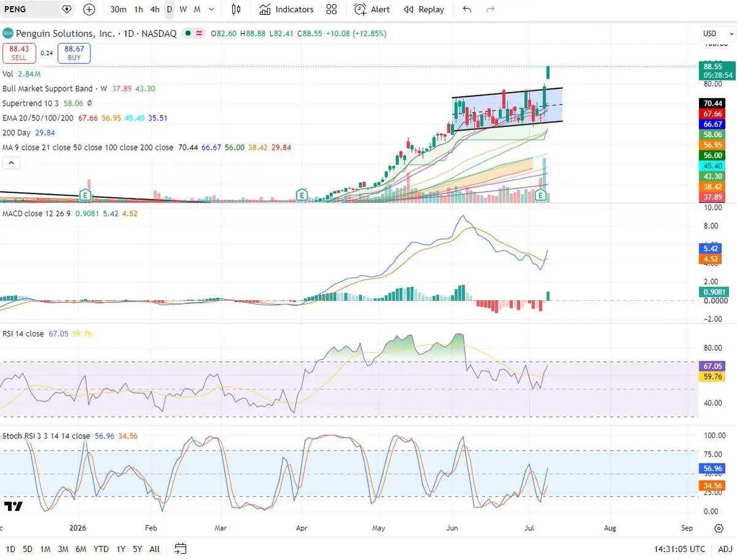Open the candlestick chart type selector
The height and width of the screenshot is (560, 737).
236,9
